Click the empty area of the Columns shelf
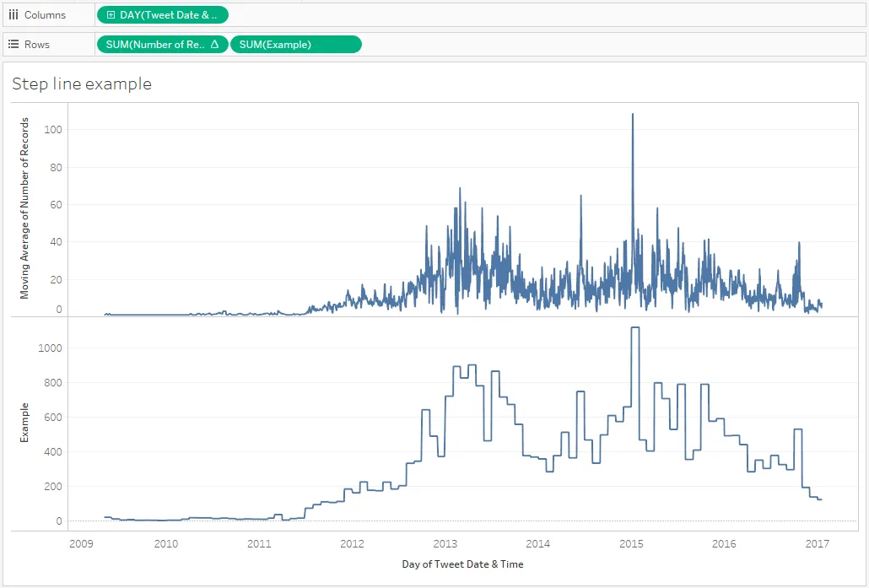The image size is (869, 588). pyautogui.click(x=546, y=15)
